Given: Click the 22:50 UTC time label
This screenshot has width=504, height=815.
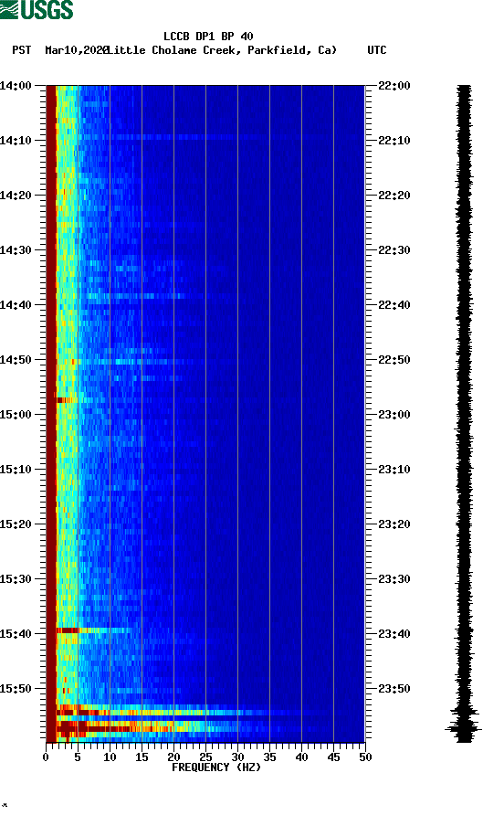Looking at the screenshot, I should (x=394, y=360).
